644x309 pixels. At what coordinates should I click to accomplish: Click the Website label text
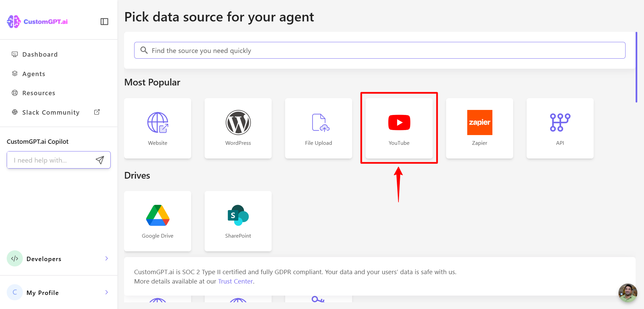[x=158, y=143]
